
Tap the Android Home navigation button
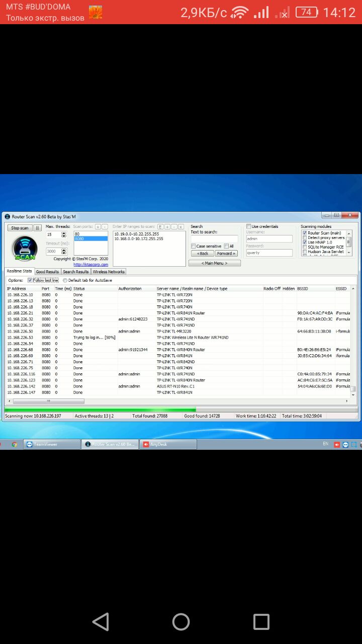(x=181, y=622)
